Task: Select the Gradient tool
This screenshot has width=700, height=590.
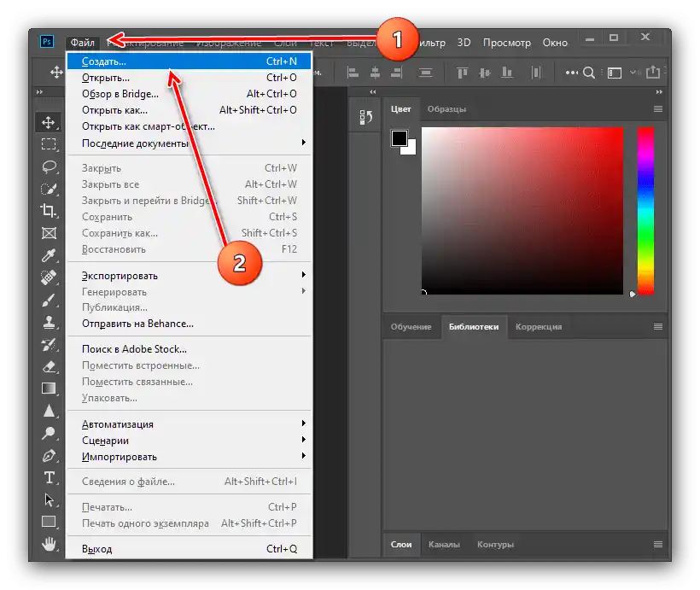Action: click(x=48, y=388)
